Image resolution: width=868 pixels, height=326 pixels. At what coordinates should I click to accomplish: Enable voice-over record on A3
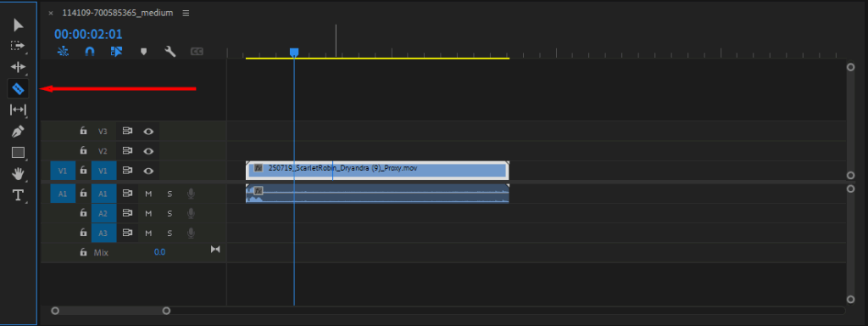[x=191, y=233]
